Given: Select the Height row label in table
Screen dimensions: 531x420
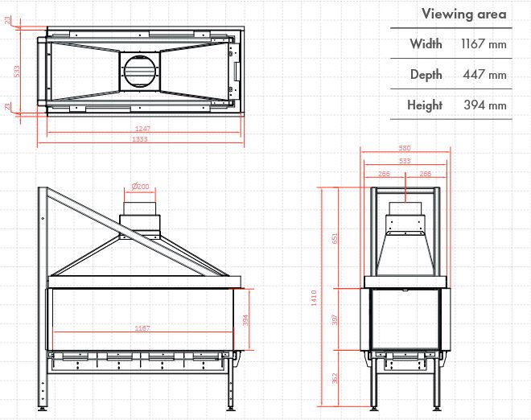Looking at the screenshot, I should 425,105.
